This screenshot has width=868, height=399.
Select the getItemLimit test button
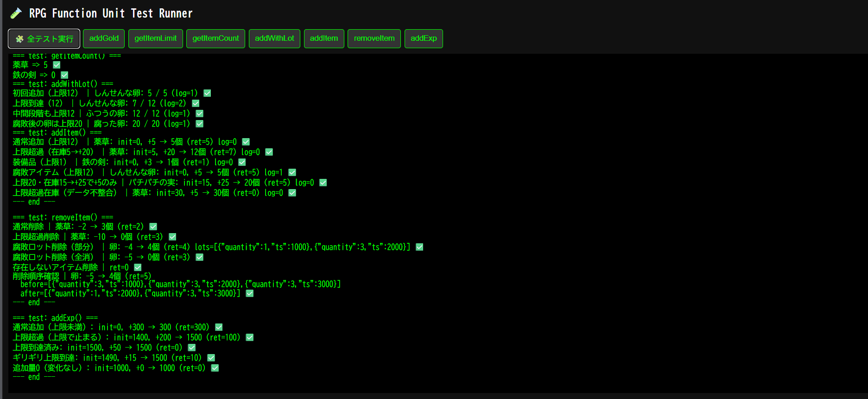coord(155,38)
